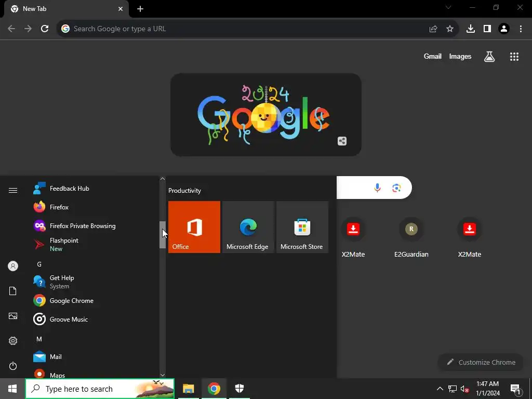Screen dimensions: 532x399
Task: Click the 2024 Google doodle
Action: coord(265,115)
